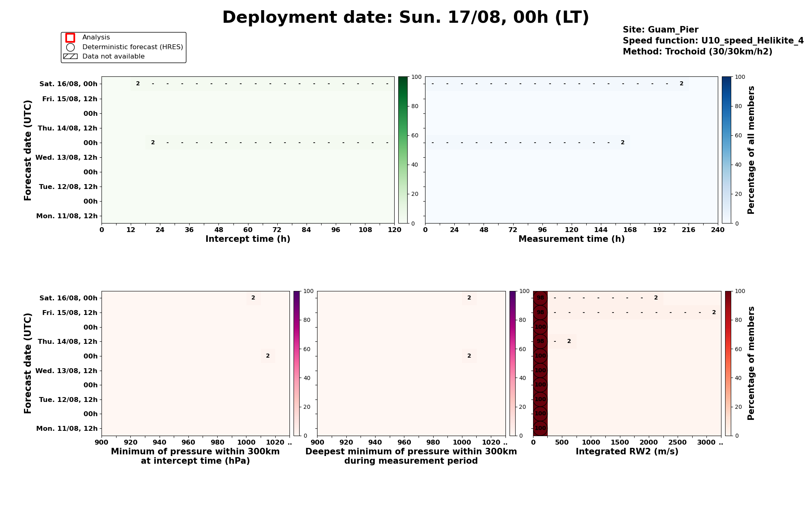Click the 'Measurement time (h)' axis label
Image resolution: width=812 pixels, height=508 pixels.
[x=571, y=239]
